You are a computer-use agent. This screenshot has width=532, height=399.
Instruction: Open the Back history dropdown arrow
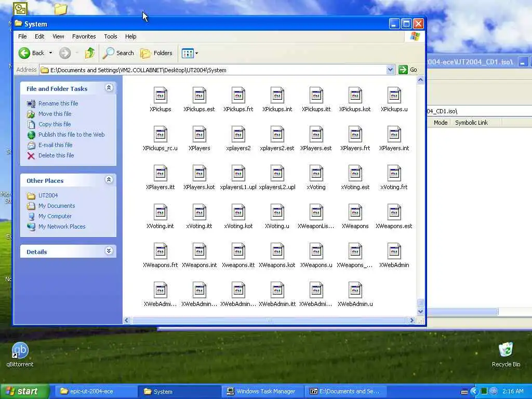pyautogui.click(x=50, y=53)
